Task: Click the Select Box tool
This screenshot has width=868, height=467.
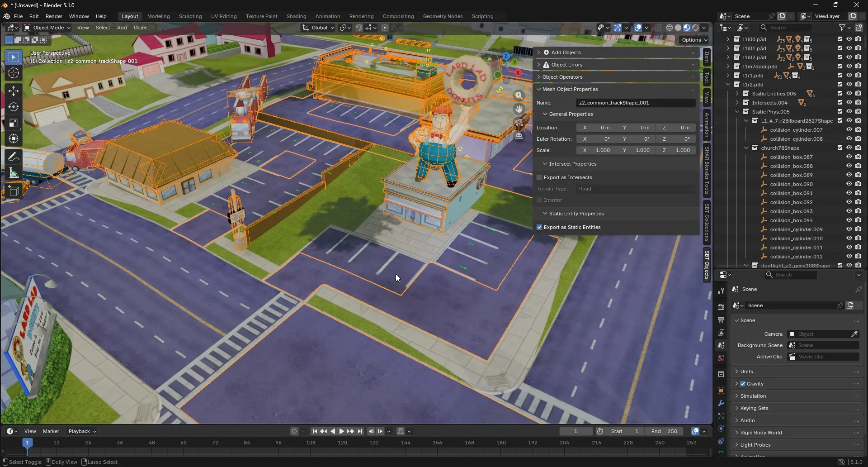Action: 14,57
